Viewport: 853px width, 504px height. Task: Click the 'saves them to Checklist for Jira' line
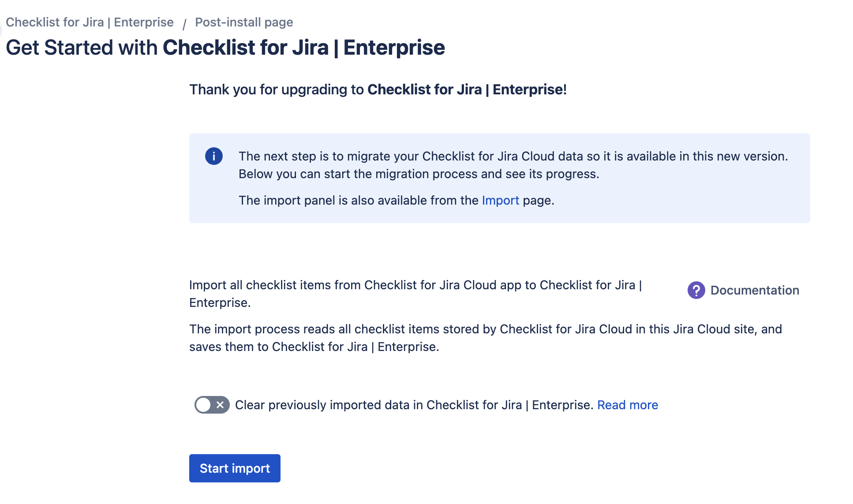[314, 347]
